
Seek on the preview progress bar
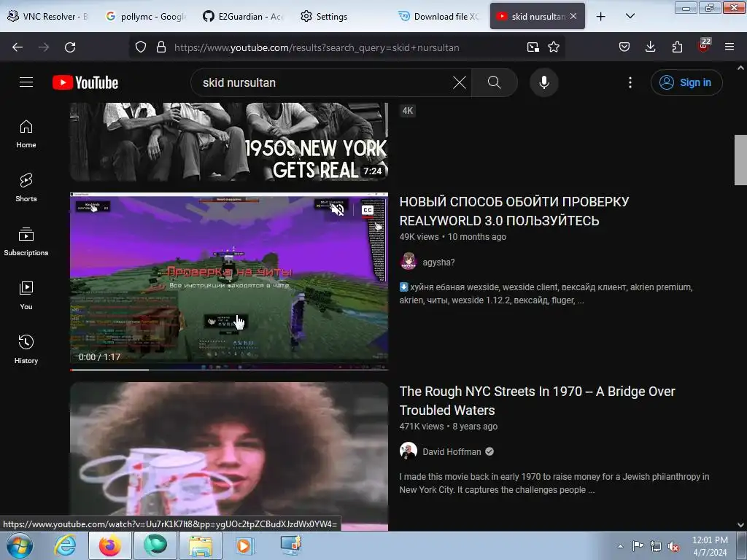point(229,370)
